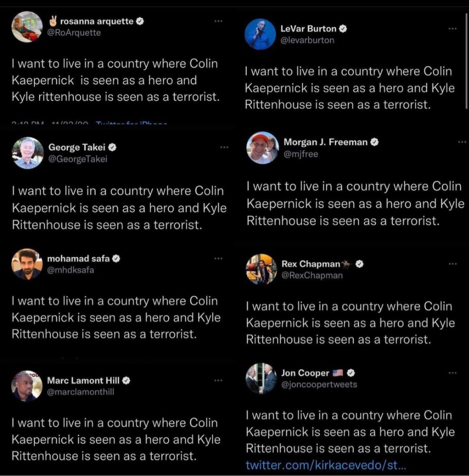Open more options on George Takei's tweet
The image size is (469, 476).
(224, 147)
